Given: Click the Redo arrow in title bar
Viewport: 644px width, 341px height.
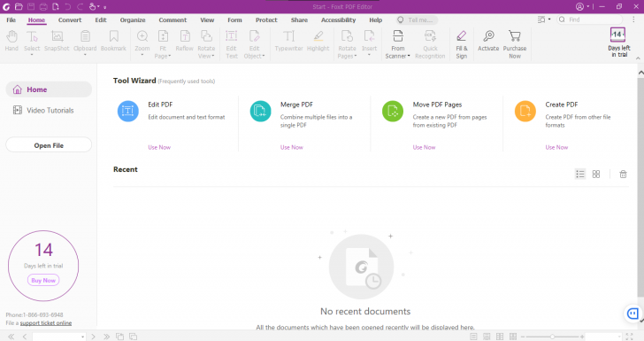Looking at the screenshot, I should coord(80,6).
